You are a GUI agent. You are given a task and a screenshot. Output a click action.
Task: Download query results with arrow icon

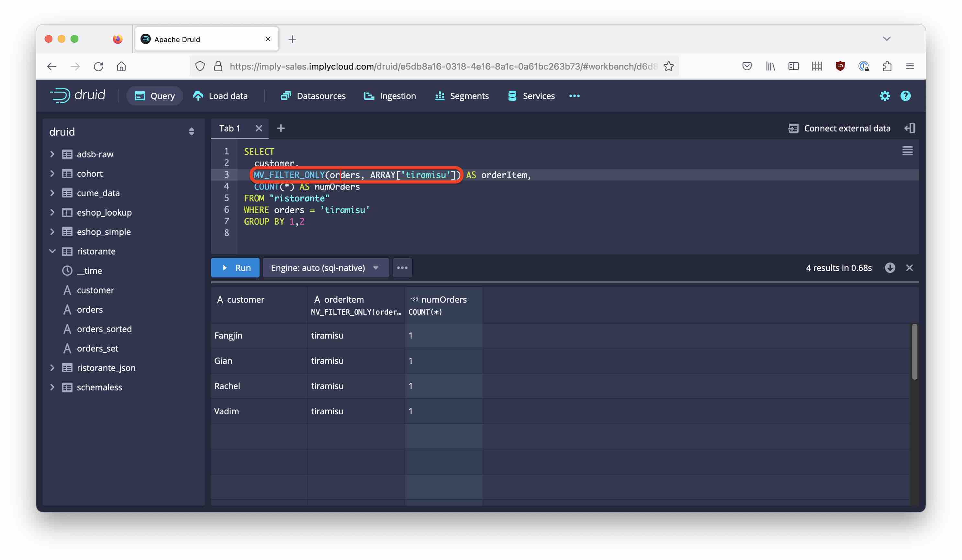(x=889, y=268)
